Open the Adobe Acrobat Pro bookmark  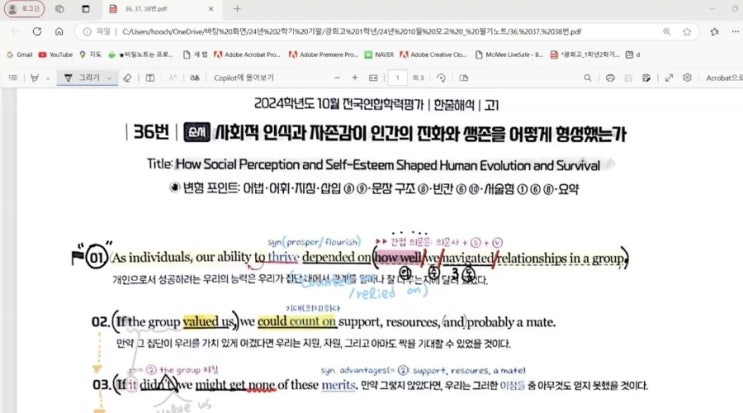pyautogui.click(x=247, y=54)
